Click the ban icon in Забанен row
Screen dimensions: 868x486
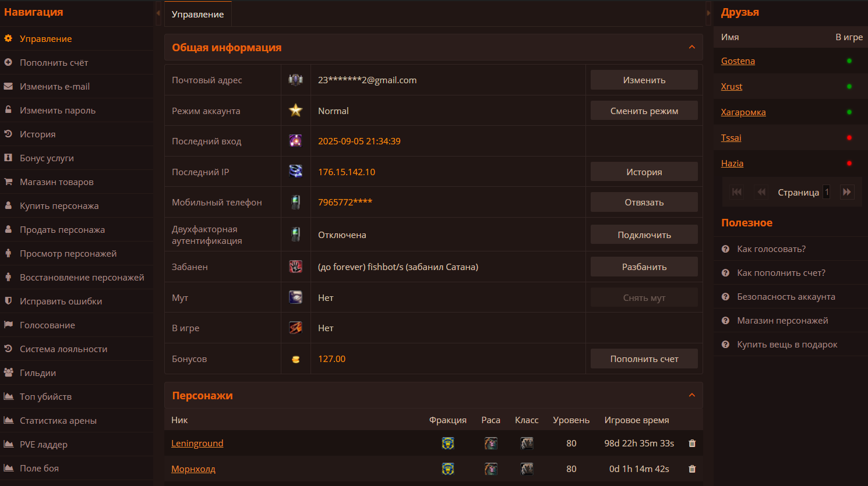pos(296,267)
